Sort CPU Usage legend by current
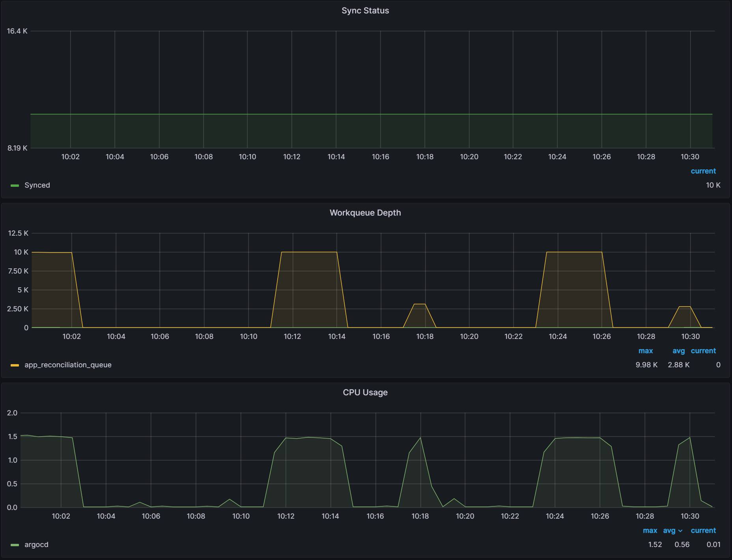 703,530
